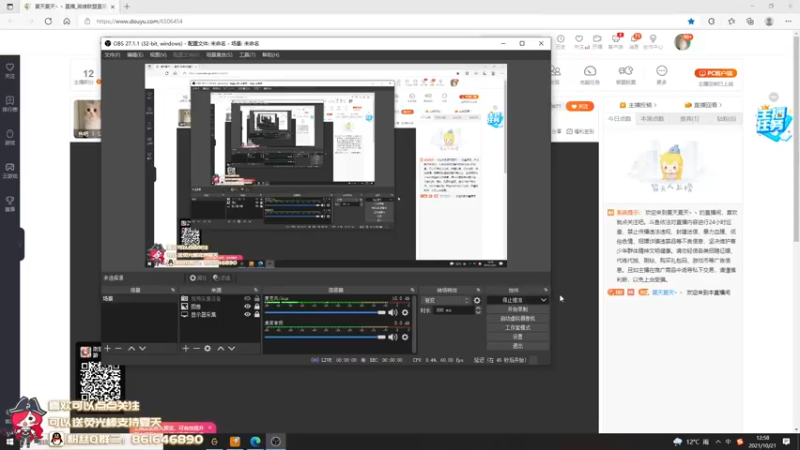The height and width of the screenshot is (450, 800).
Task: Click 启动虚拟摄像机 button
Action: point(518,318)
